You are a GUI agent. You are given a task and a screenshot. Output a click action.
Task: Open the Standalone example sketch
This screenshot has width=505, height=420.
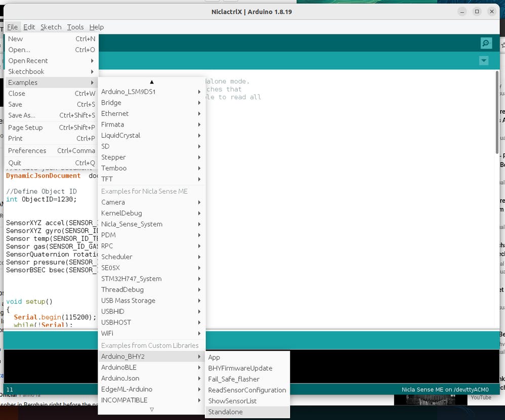pos(247,412)
